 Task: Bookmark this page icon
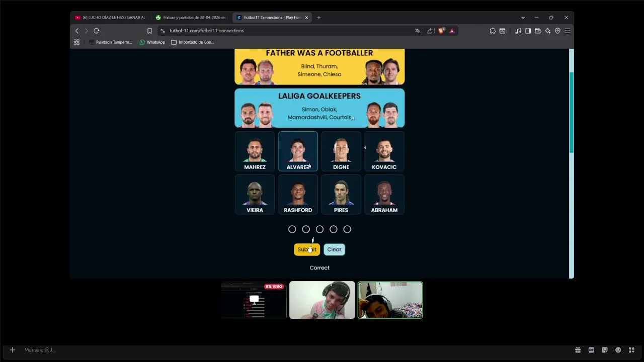149,31
